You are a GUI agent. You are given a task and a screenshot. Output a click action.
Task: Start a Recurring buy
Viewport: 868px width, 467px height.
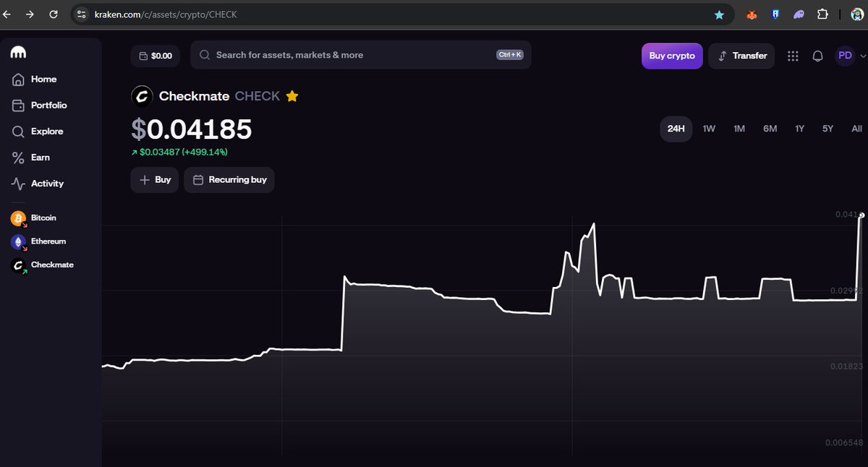click(229, 179)
